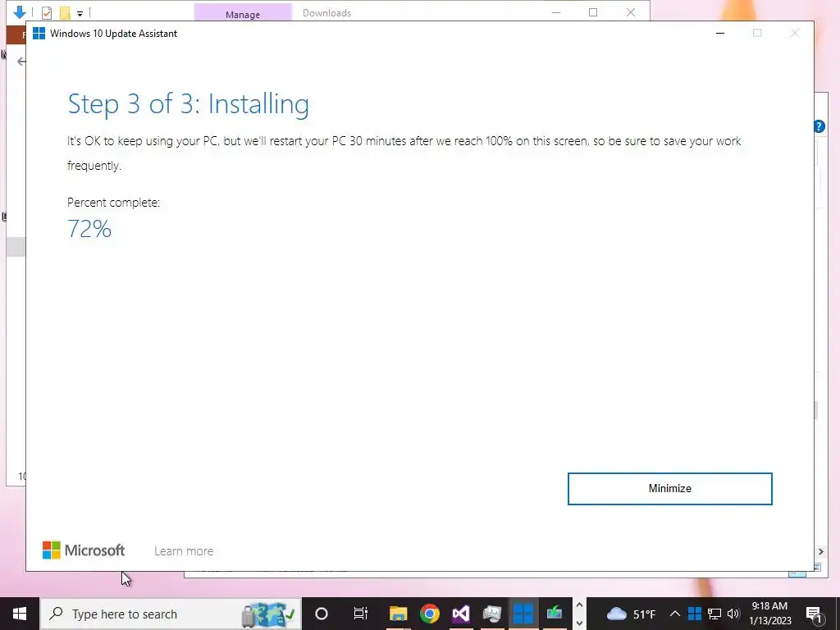The image size is (840, 630).
Task: Open the Learn more link
Action: pyautogui.click(x=184, y=550)
